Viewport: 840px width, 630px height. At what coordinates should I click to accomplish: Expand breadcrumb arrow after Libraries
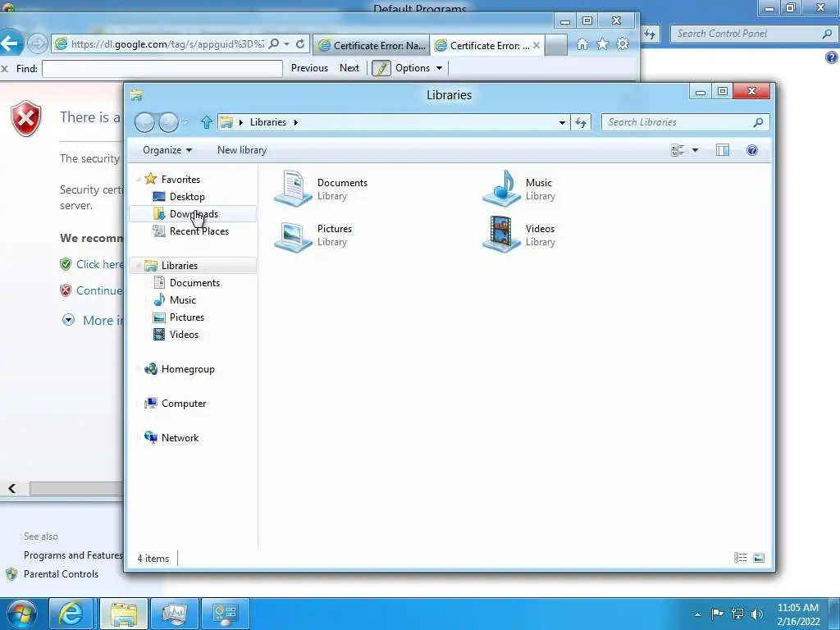[x=295, y=123]
